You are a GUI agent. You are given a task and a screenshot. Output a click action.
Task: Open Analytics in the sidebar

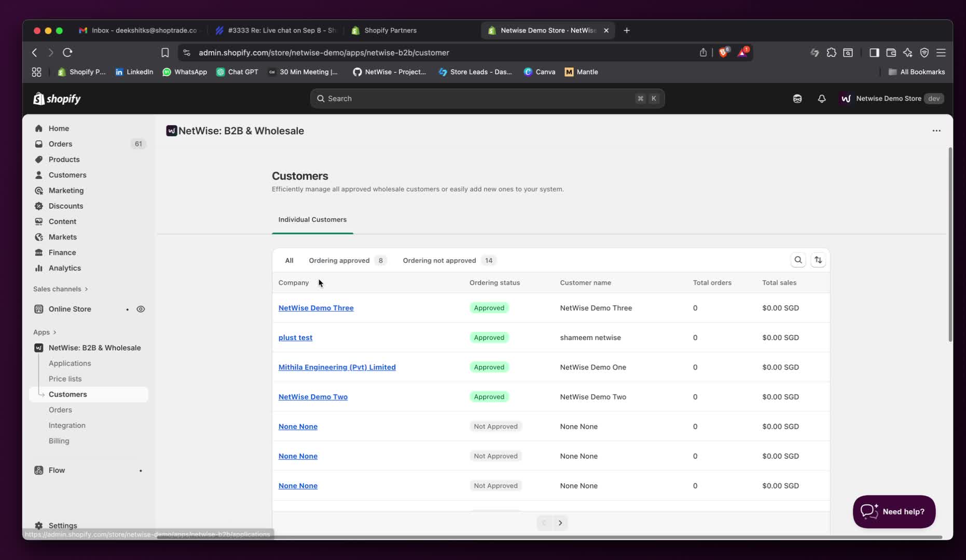pos(65,268)
